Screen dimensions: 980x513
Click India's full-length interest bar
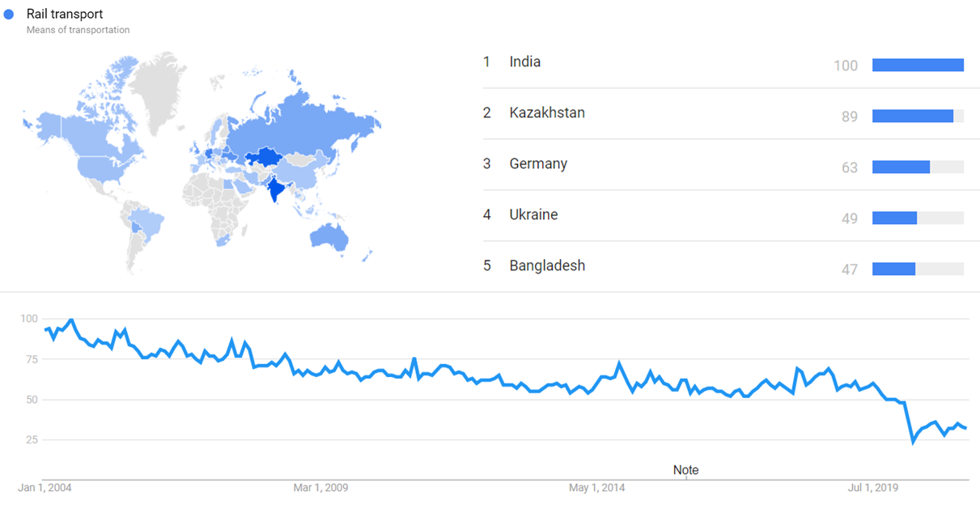tap(918, 66)
